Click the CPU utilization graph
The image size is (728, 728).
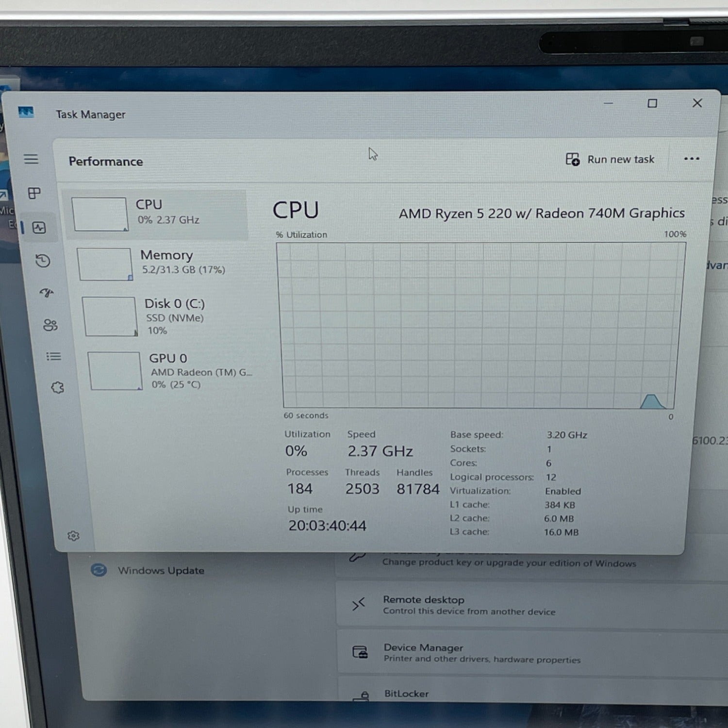point(480,325)
